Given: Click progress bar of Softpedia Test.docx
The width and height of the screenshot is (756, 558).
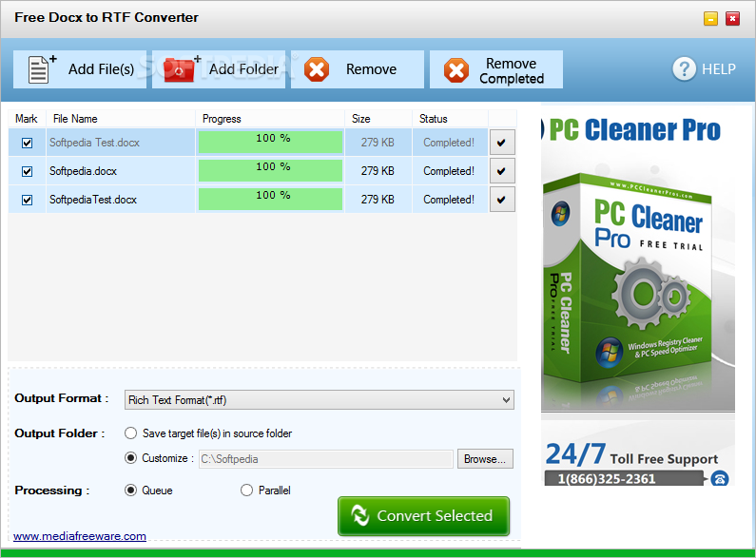Looking at the screenshot, I should coord(270,143).
